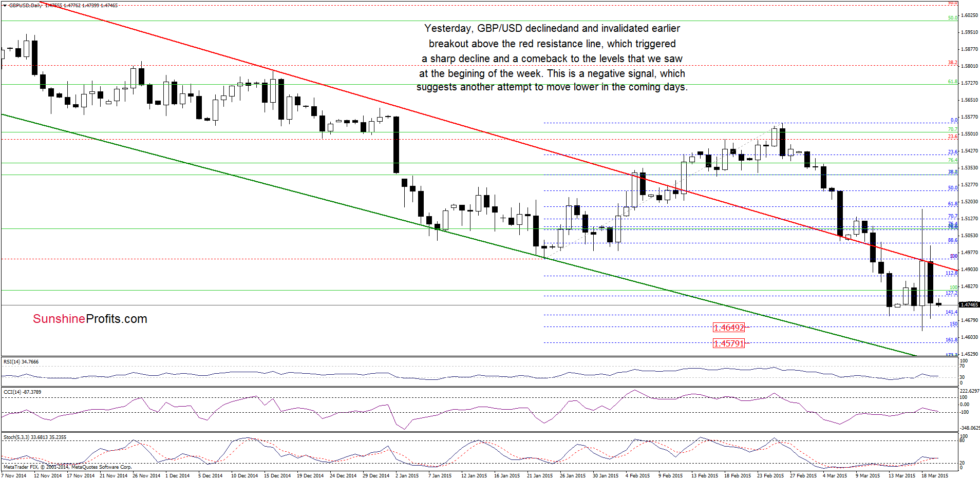Click the 127.2 Fibonacci level label
The image size is (980, 480).
tap(952, 293)
